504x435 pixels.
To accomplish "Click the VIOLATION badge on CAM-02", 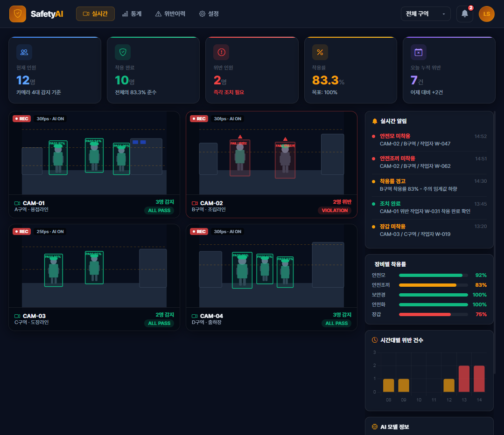I will (335, 211).
